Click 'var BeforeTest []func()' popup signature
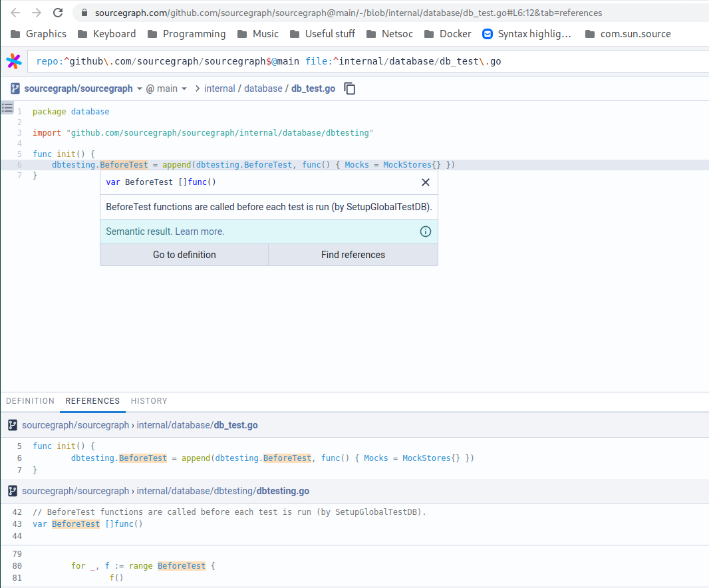 pos(161,182)
